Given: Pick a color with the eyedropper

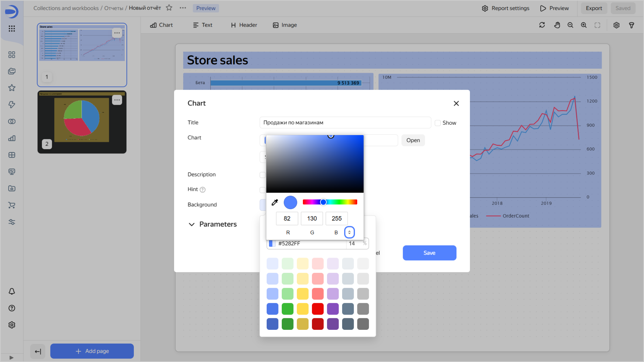Looking at the screenshot, I should [x=275, y=202].
